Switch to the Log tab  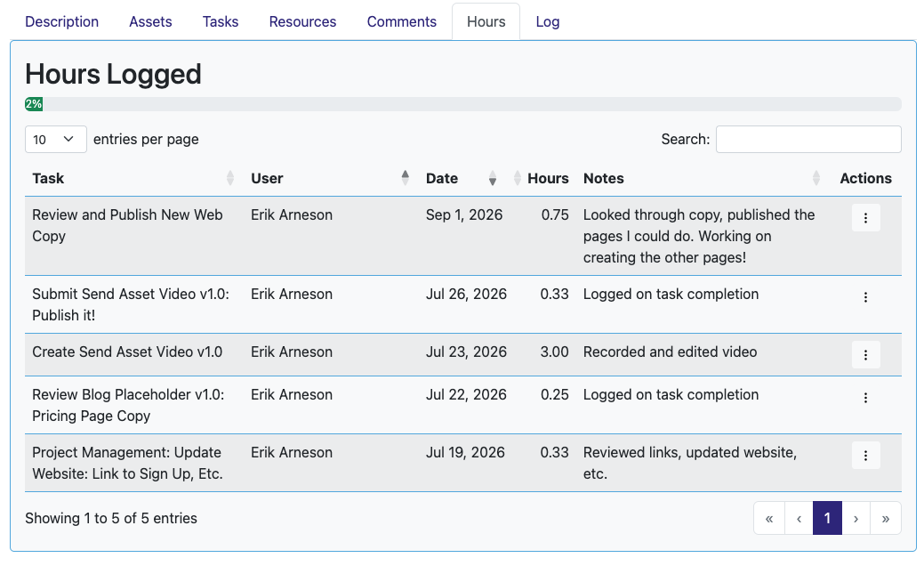coord(548,22)
